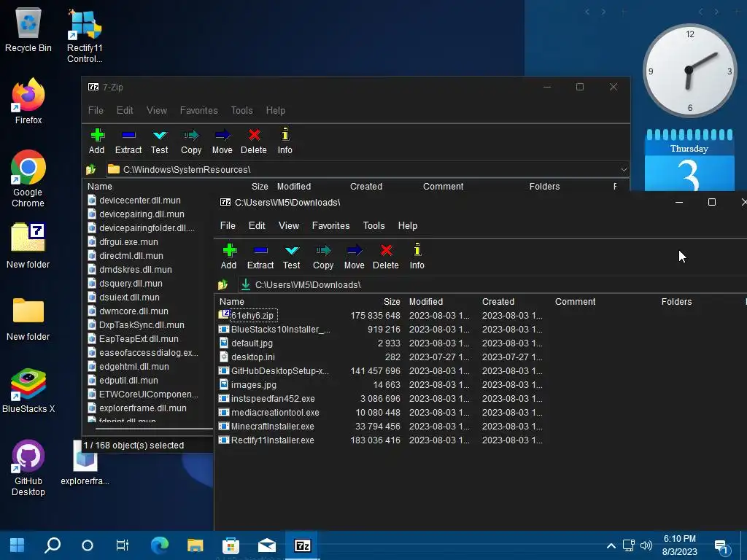Sort by Folders column in Downloads window
Image resolution: width=747 pixels, height=560 pixels.
676,302
